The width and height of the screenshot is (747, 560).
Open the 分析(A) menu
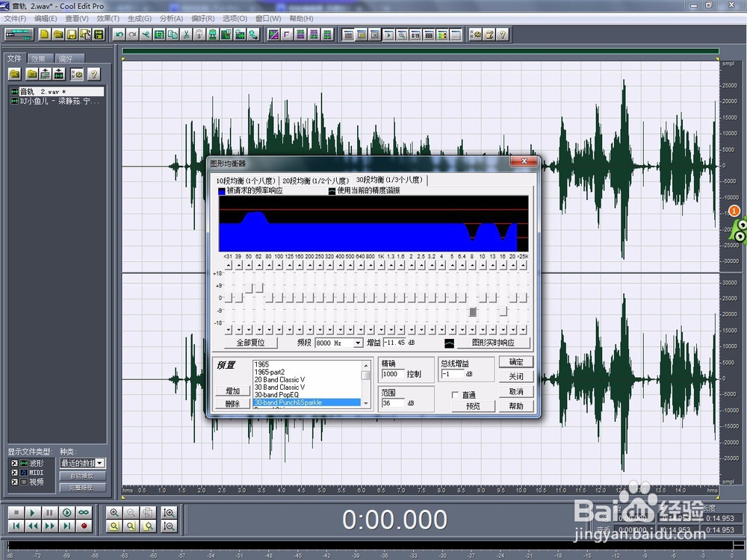point(172,18)
